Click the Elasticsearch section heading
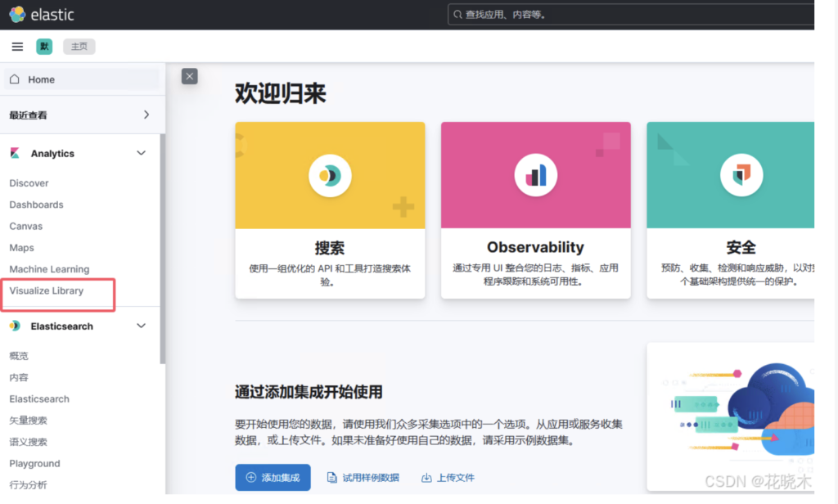838x504 pixels. pos(61,326)
